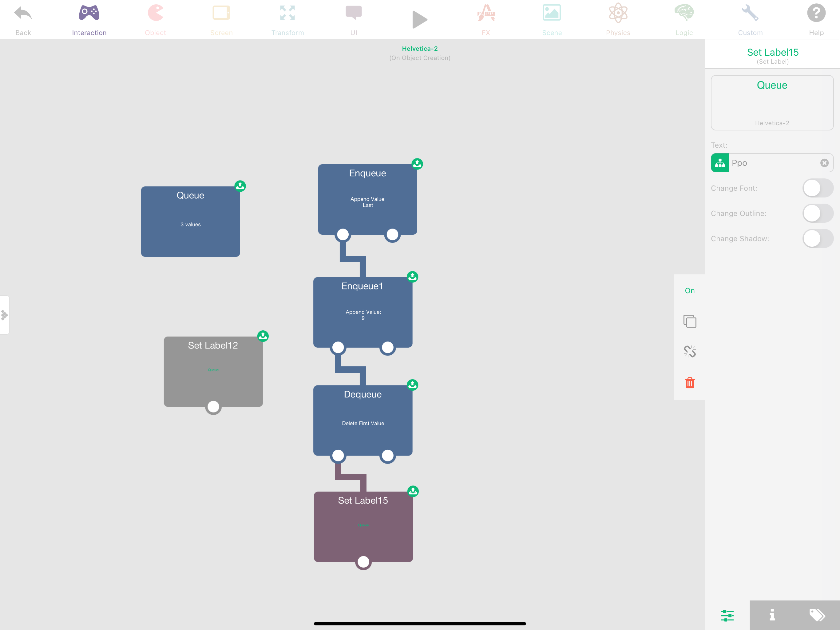Enable the Change Font switch
This screenshot has height=630, width=840.
coord(817,188)
